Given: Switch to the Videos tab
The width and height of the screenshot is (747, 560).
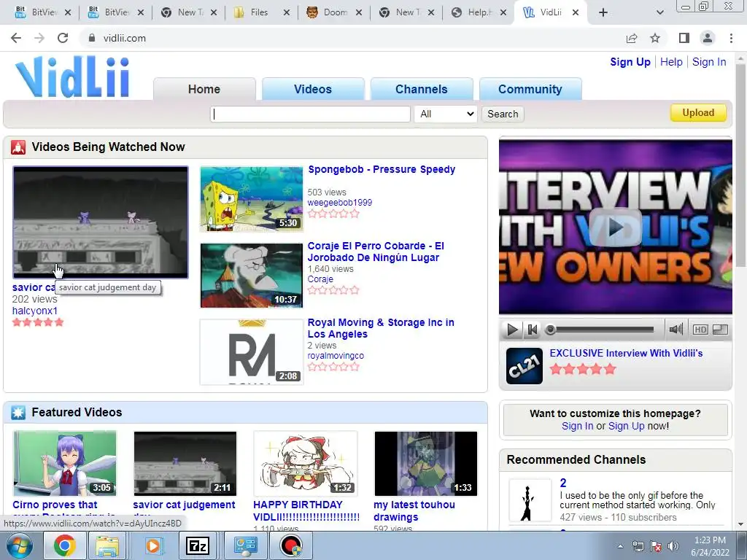Looking at the screenshot, I should (x=313, y=89).
